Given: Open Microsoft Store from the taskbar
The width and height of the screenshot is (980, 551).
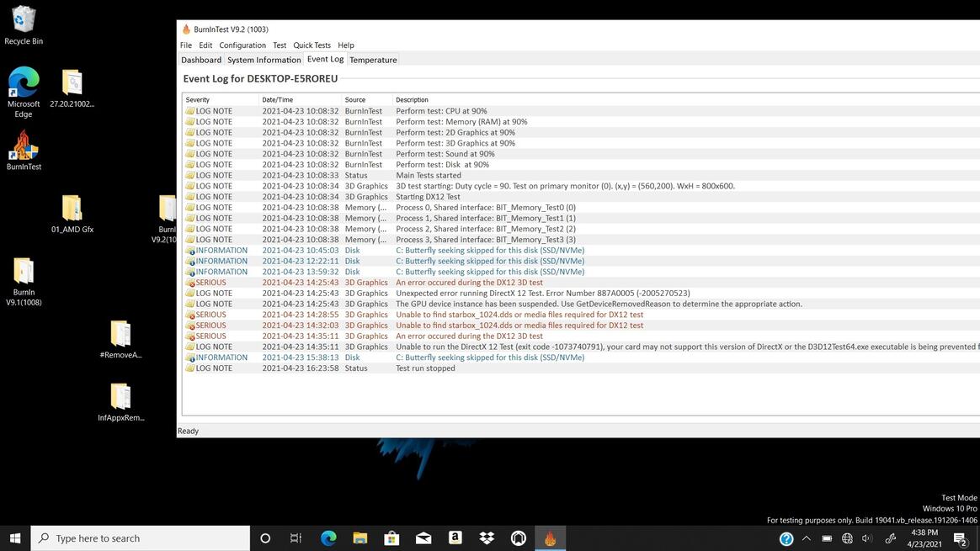Looking at the screenshot, I should click(x=391, y=538).
